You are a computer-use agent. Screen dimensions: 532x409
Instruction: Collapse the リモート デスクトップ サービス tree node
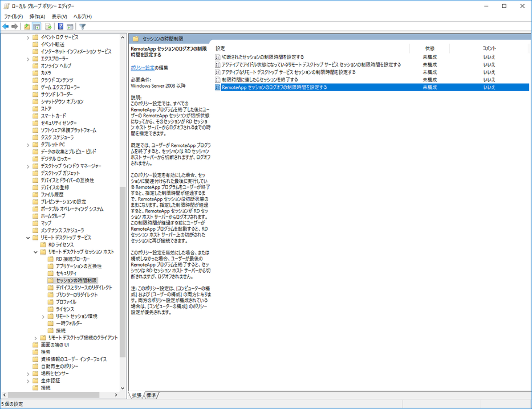coord(28,238)
